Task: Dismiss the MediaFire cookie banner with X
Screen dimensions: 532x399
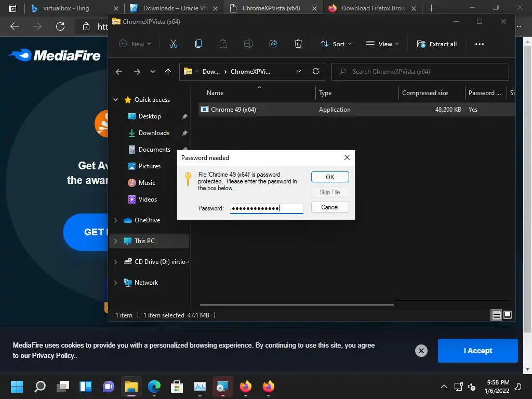Action: tap(421, 351)
